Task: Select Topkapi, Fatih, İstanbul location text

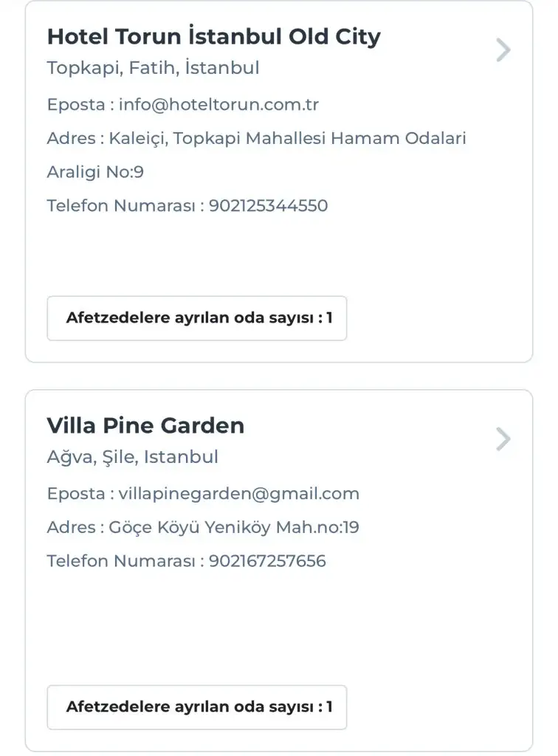Action: 153,68
